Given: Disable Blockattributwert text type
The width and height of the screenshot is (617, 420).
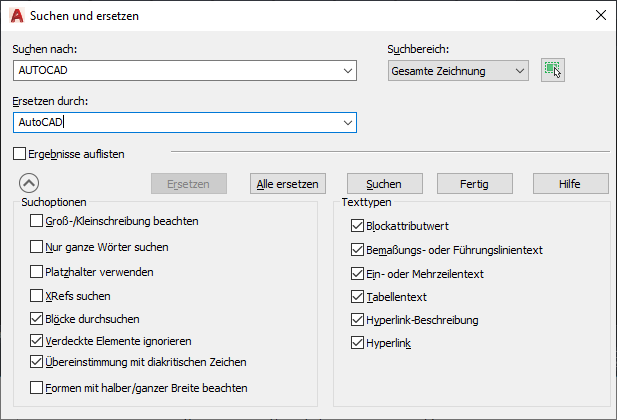Looking at the screenshot, I should pyautogui.click(x=357, y=226).
